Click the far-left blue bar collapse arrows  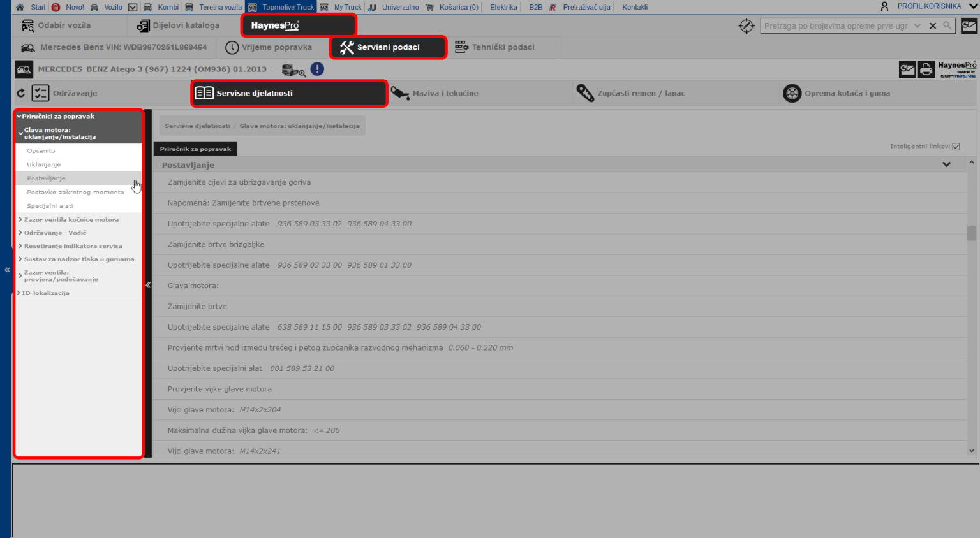7,270
